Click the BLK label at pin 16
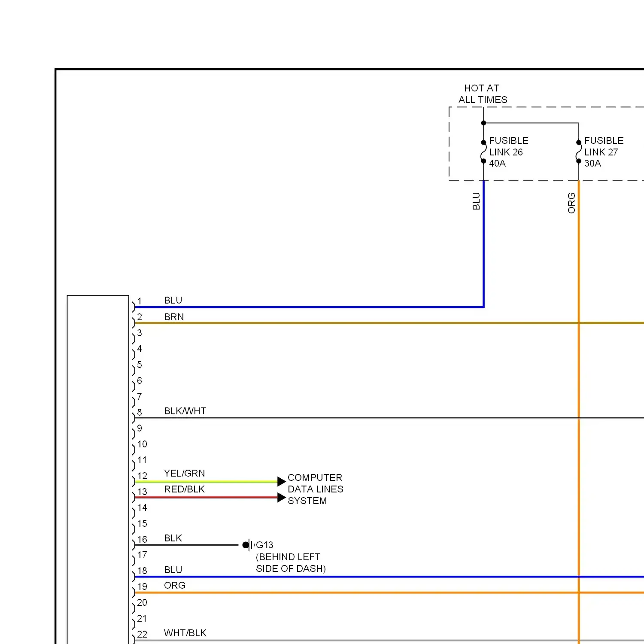644x644 pixels. click(173, 538)
